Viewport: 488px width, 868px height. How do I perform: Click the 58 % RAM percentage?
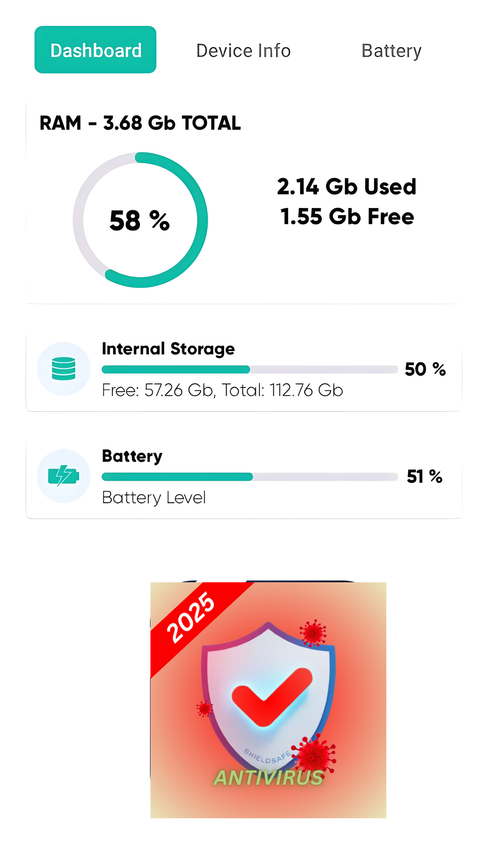point(140,221)
